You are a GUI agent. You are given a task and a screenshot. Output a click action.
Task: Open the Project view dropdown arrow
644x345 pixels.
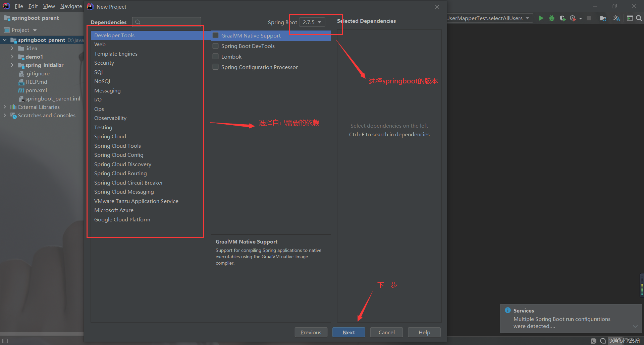35,30
